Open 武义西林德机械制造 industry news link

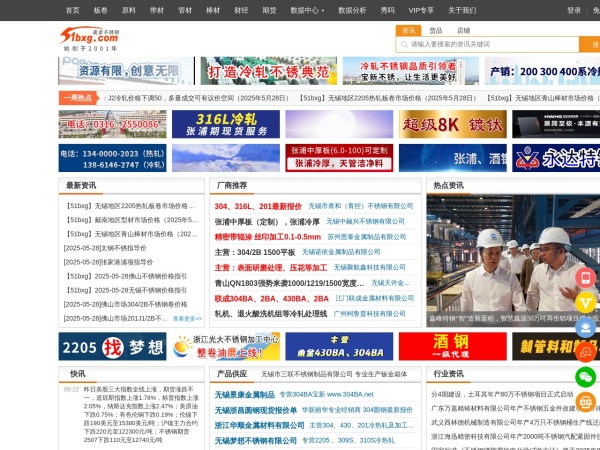[513, 422]
